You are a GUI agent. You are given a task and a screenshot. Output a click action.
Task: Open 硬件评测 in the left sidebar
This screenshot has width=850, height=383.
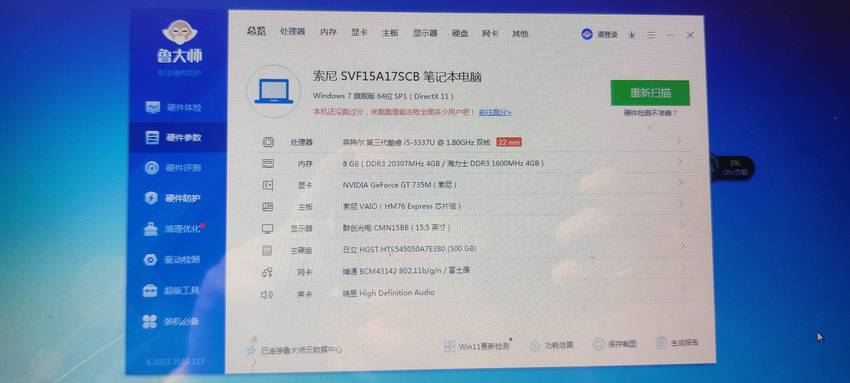click(174, 168)
